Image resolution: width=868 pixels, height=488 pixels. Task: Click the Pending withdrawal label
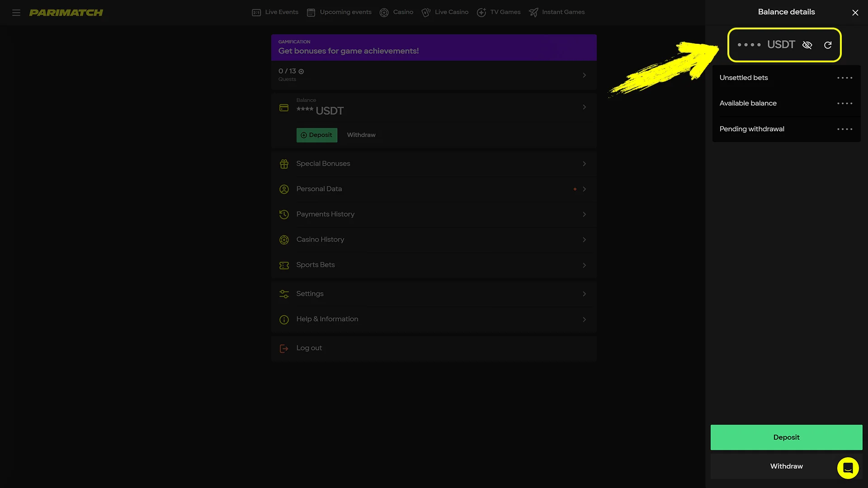752,129
